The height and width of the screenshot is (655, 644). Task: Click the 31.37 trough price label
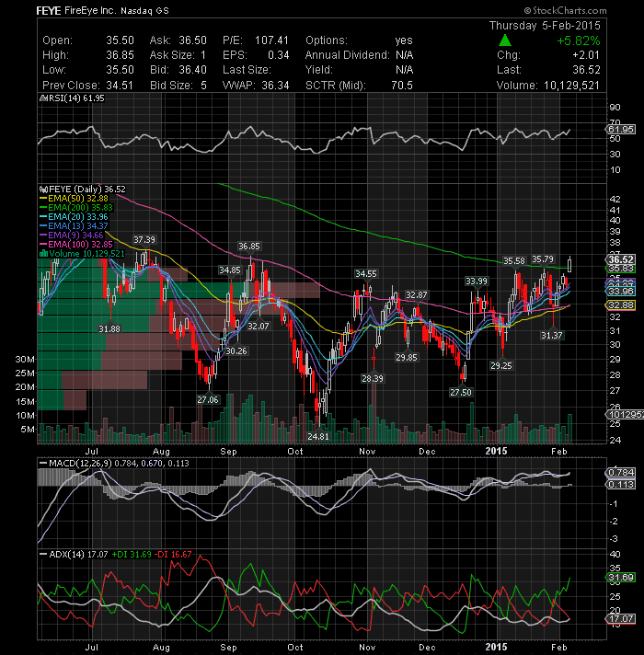coord(552,336)
